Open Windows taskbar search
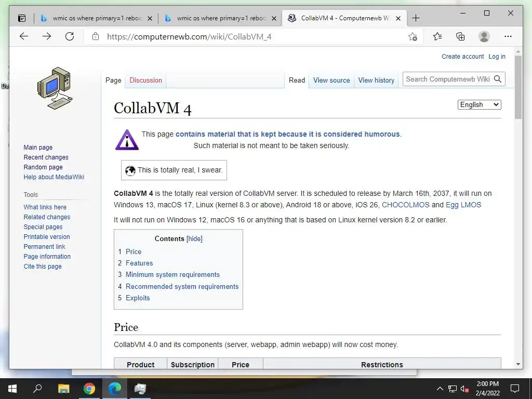532x399 pixels. tap(37, 388)
